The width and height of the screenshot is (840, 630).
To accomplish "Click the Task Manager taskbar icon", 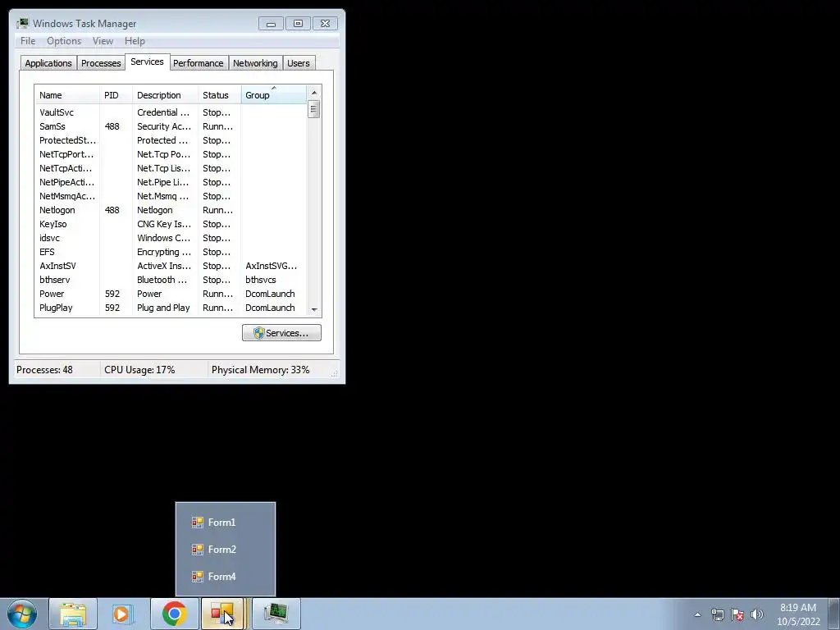I will 276,614.
